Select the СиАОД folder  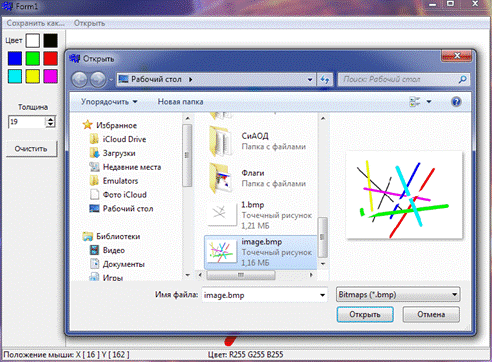(257, 141)
